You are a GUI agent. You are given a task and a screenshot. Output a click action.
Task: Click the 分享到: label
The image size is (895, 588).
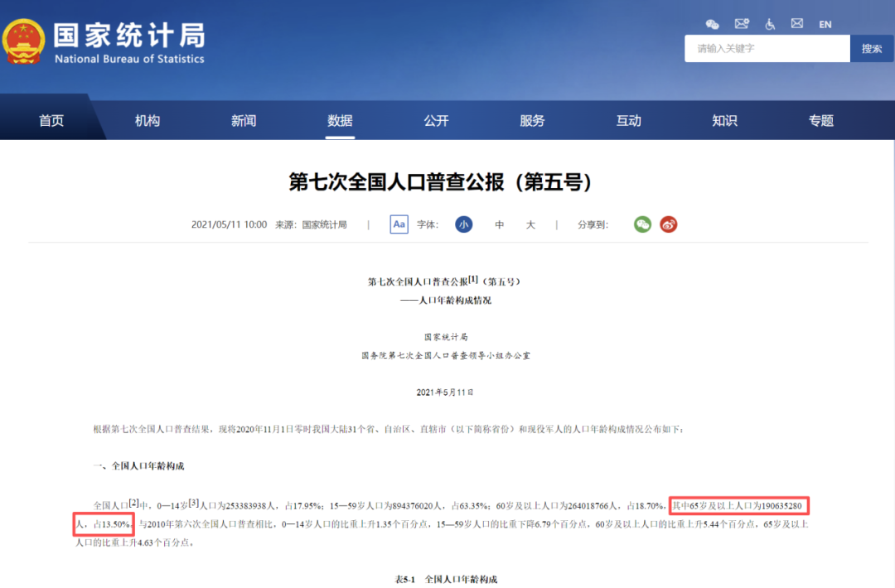(x=593, y=224)
